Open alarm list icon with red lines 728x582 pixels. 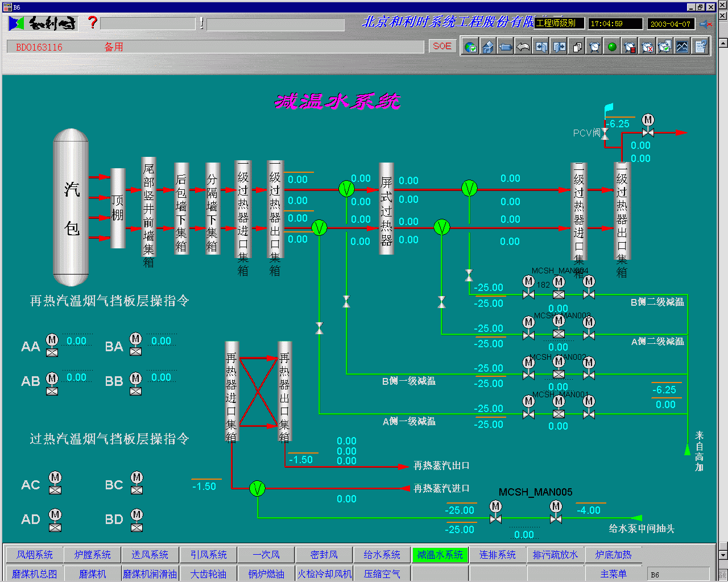pyautogui.click(x=630, y=47)
